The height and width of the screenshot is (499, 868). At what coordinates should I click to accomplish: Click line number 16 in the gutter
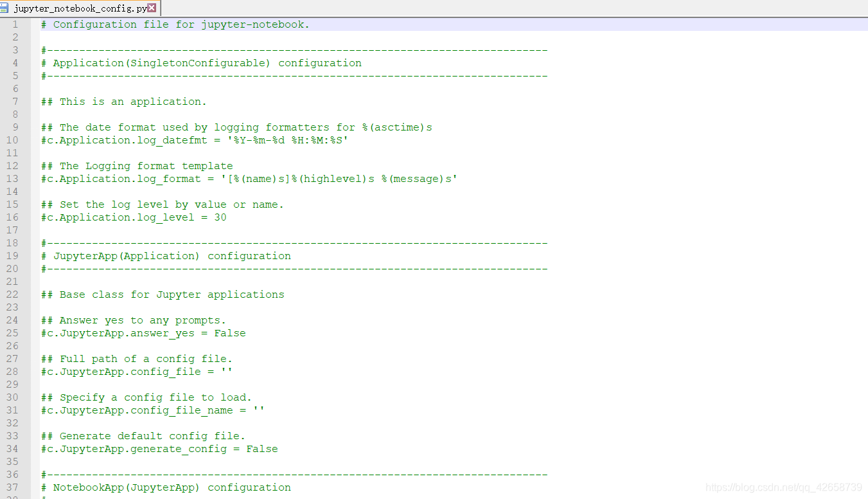coord(12,217)
